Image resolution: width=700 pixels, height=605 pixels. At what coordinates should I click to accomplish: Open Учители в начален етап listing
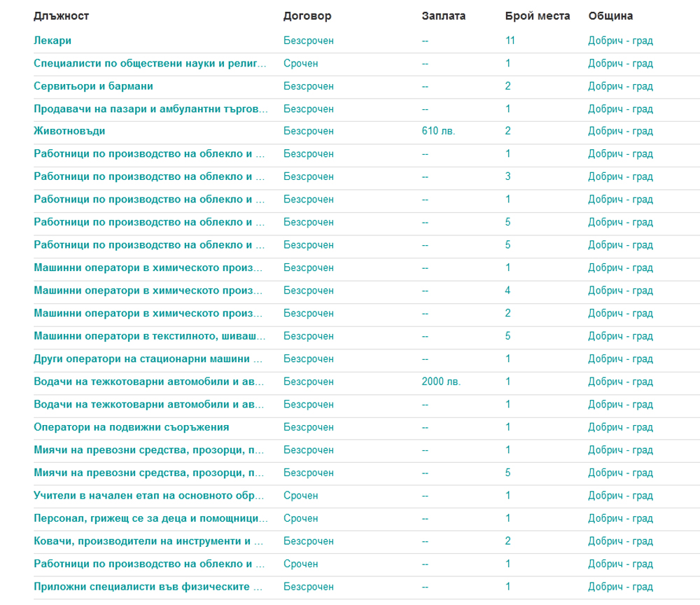pos(148,496)
